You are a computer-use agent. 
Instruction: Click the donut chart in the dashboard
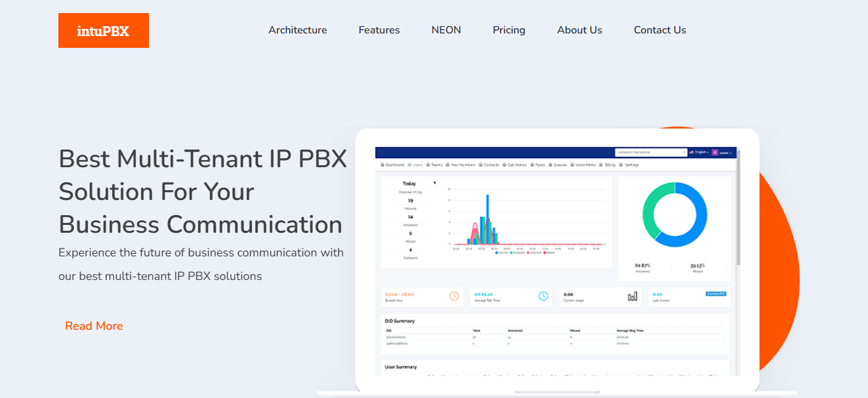674,215
